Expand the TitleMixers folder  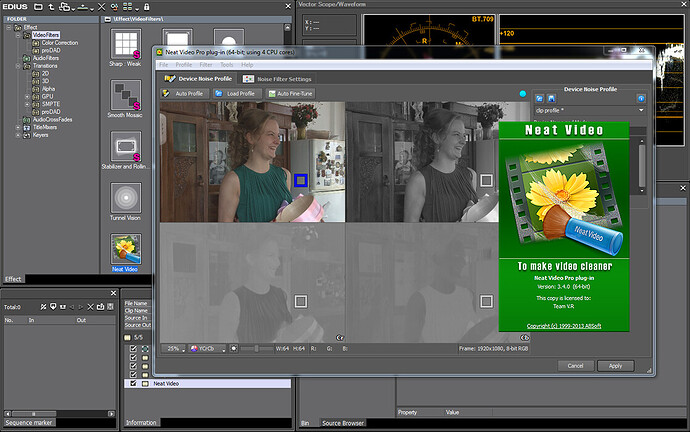pos(18,127)
